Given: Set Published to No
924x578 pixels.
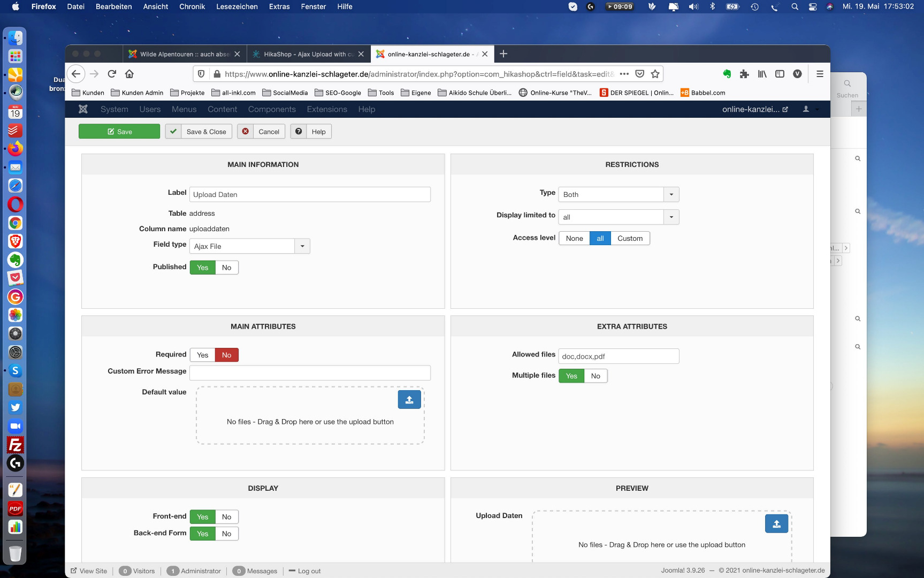Looking at the screenshot, I should point(226,268).
